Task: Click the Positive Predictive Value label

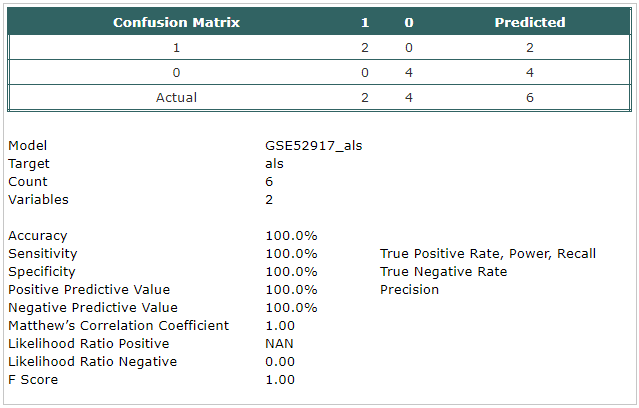Action: (x=89, y=289)
